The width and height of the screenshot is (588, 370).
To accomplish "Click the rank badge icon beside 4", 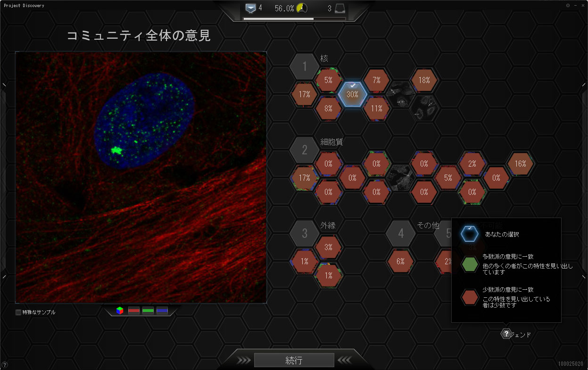I will coord(251,8).
